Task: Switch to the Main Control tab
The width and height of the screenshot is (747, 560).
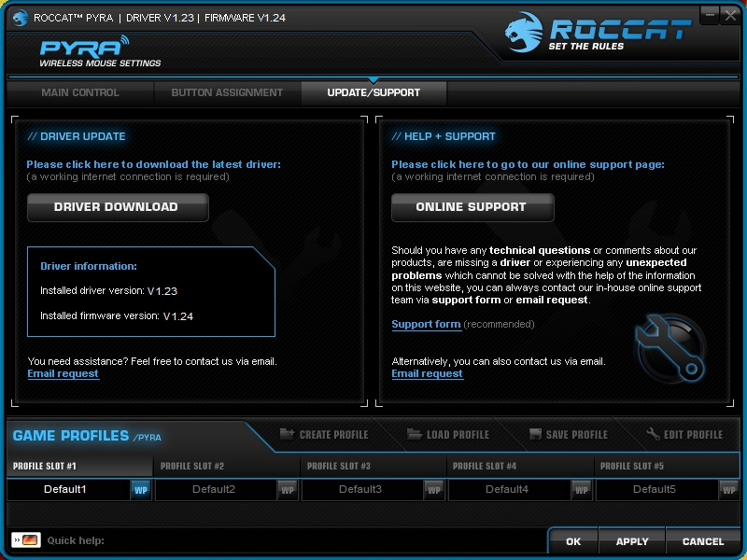Action: (x=80, y=92)
